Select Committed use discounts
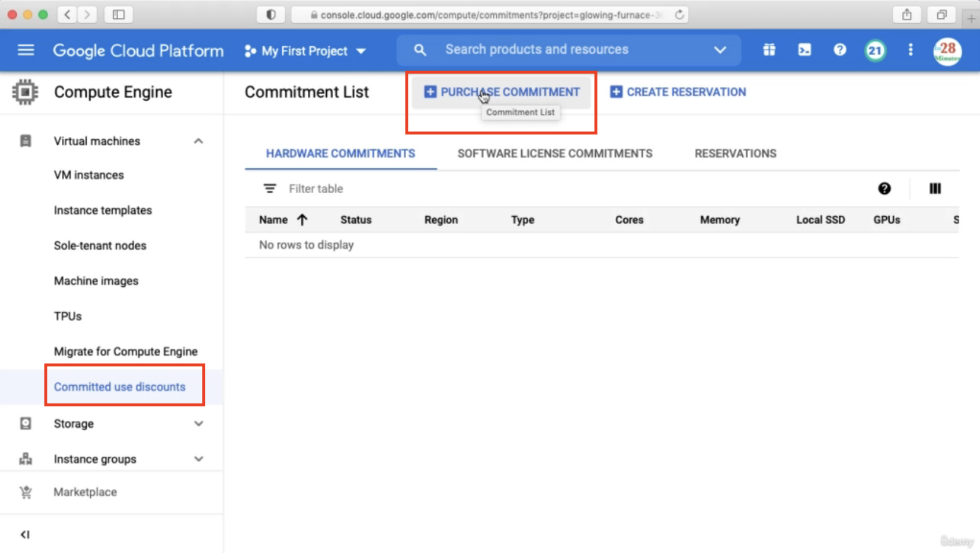The image size is (980, 554). pos(120,387)
